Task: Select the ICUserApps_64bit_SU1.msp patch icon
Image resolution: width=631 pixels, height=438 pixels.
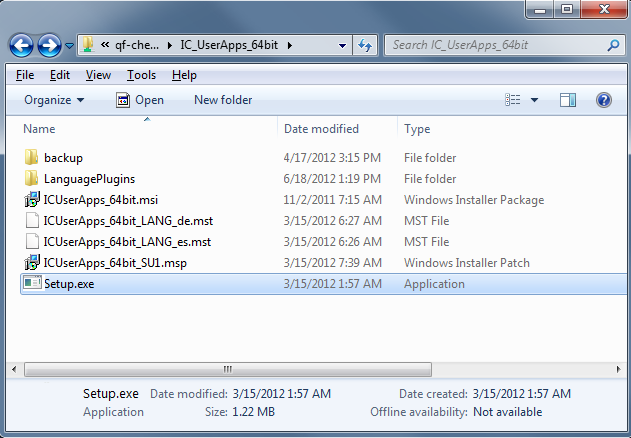Action: (x=32, y=262)
